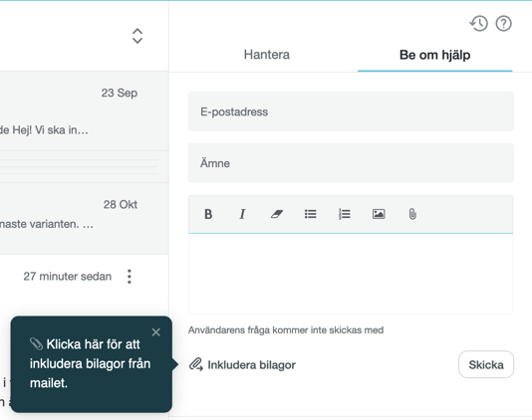Toggle italic formatting in editor
The width and height of the screenshot is (532, 420).
(x=242, y=214)
